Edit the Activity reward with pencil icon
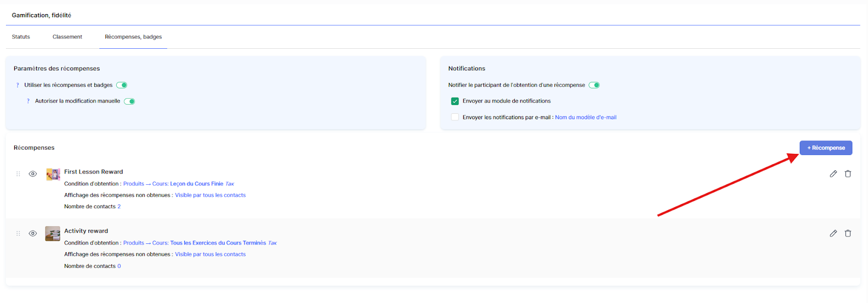The image size is (868, 303). pos(833,234)
